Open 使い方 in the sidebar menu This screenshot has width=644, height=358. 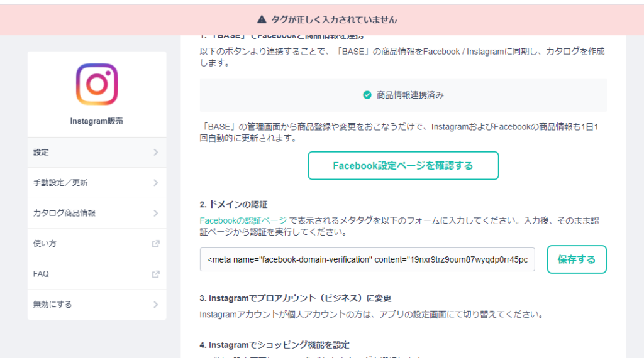[x=97, y=244]
